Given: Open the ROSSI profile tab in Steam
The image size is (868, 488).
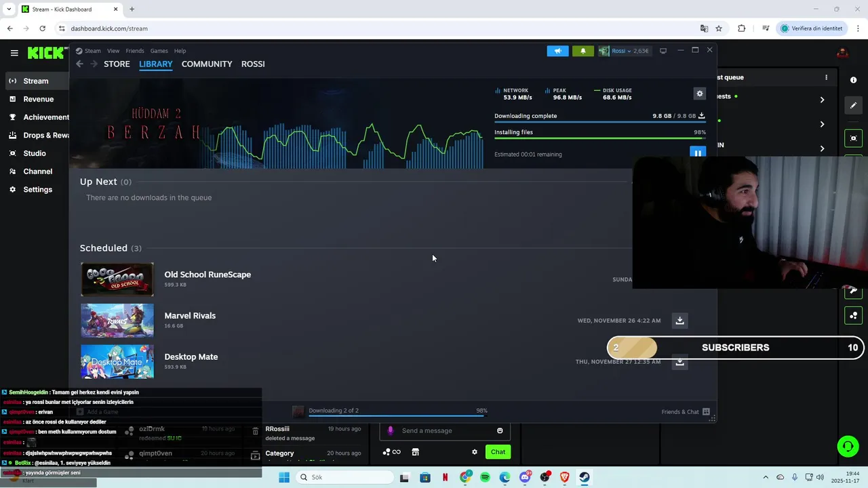Looking at the screenshot, I should [x=253, y=64].
